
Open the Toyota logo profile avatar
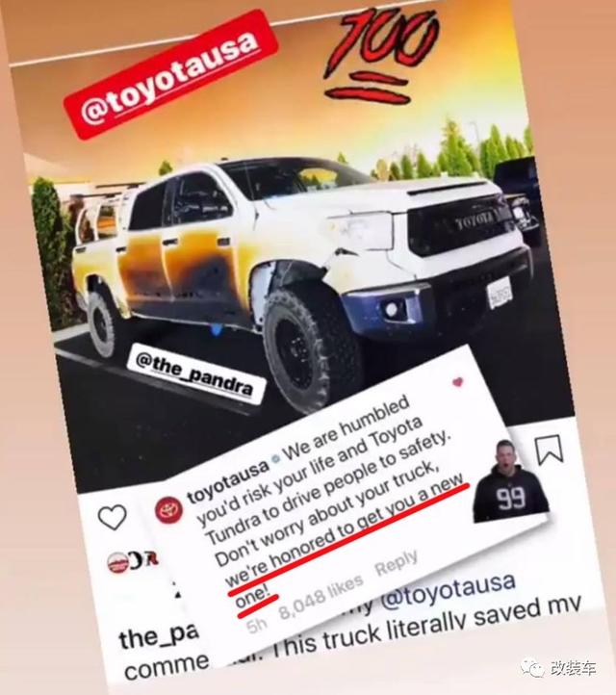click(x=168, y=509)
